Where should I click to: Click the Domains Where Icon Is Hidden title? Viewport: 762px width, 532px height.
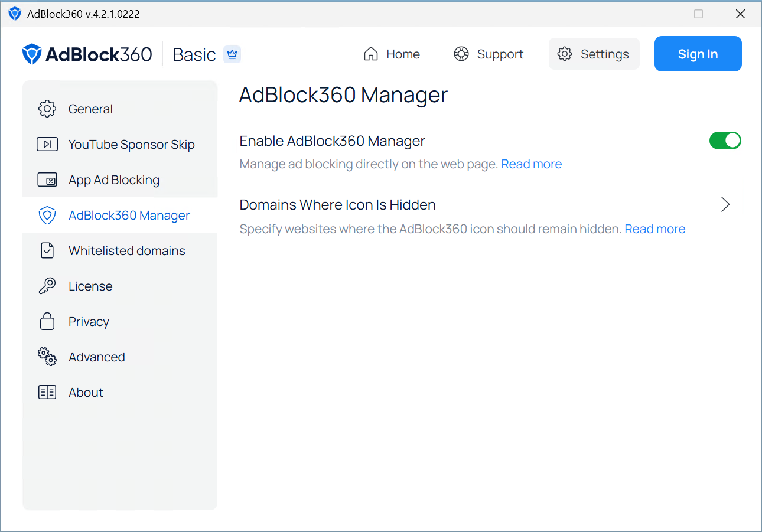tap(338, 205)
